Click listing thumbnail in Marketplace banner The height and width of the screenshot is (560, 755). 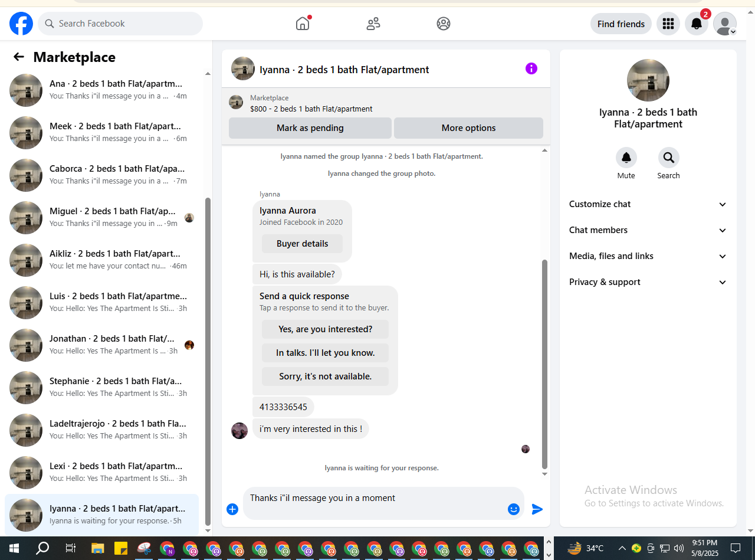click(236, 102)
